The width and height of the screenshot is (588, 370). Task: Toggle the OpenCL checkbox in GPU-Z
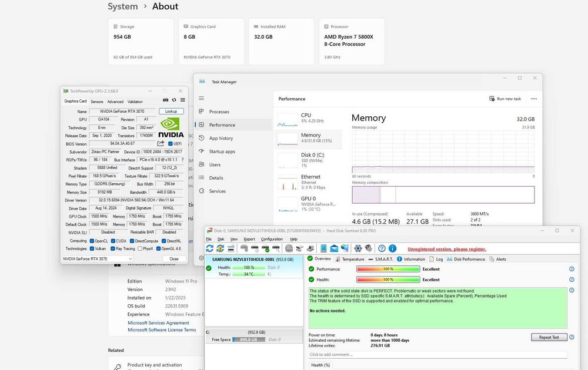pos(92,241)
